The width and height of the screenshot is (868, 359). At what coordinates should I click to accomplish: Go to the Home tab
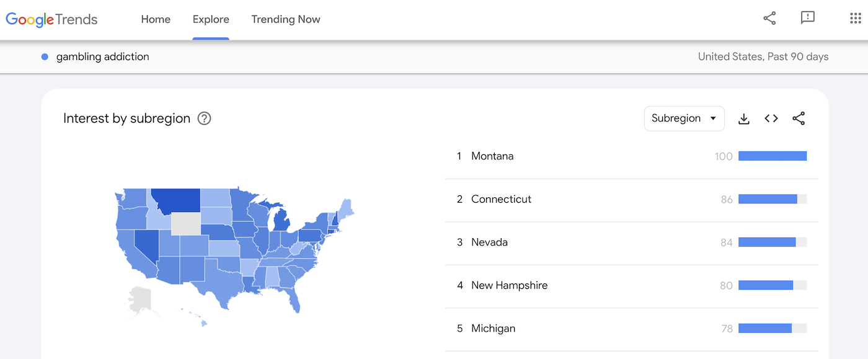156,19
